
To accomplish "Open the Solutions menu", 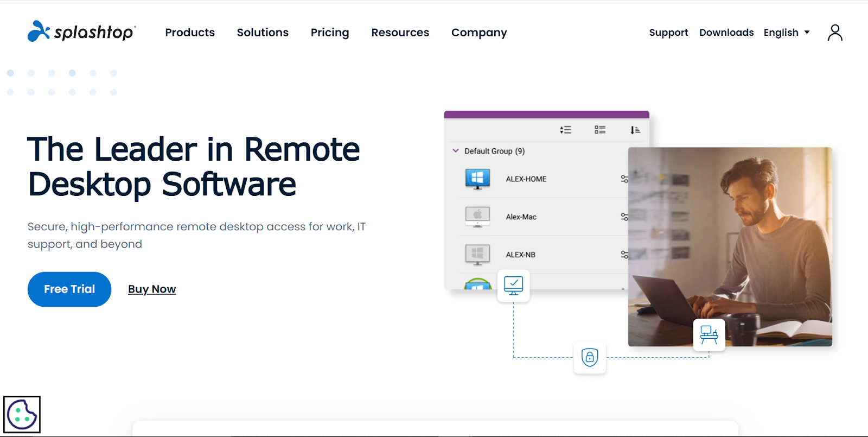I will [263, 33].
